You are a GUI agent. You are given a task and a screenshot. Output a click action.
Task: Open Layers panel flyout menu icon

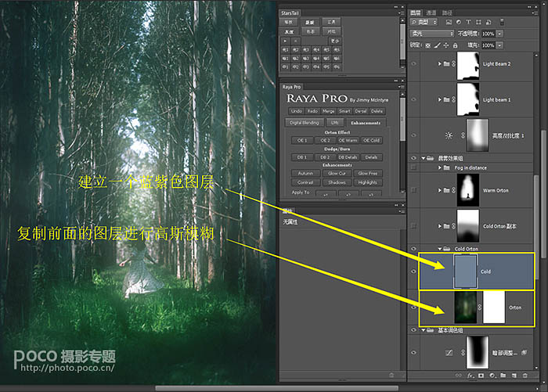[535, 13]
